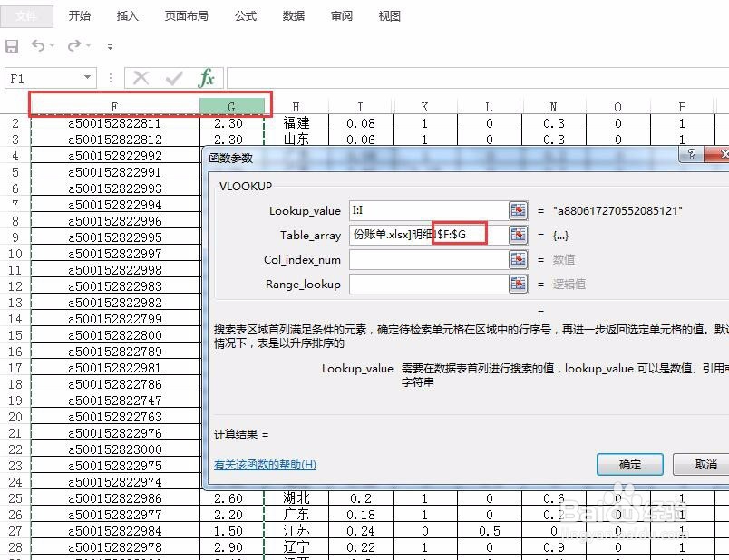Switch to the 公式 ribbon tab
Image resolution: width=729 pixels, height=560 pixels.
(244, 15)
